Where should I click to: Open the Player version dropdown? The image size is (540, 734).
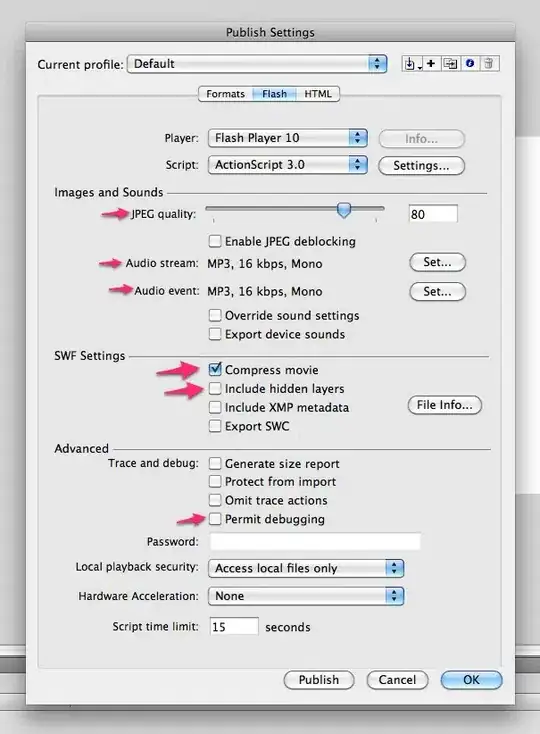click(x=288, y=138)
